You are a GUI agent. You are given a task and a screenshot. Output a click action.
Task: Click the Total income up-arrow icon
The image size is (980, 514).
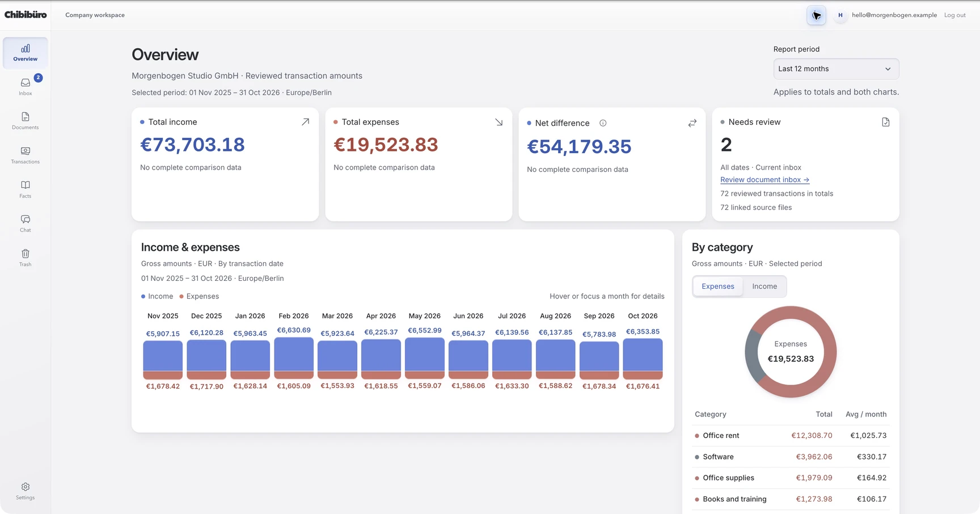pos(305,122)
